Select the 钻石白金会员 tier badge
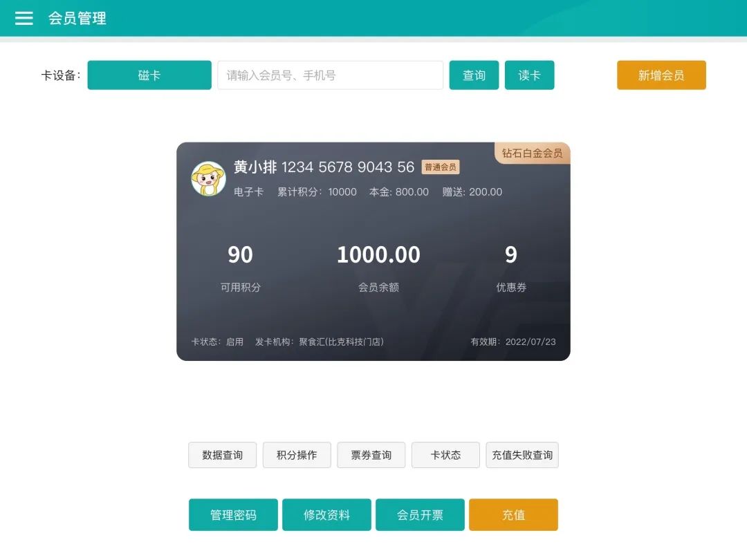This screenshot has height=560, width=747. point(532,153)
